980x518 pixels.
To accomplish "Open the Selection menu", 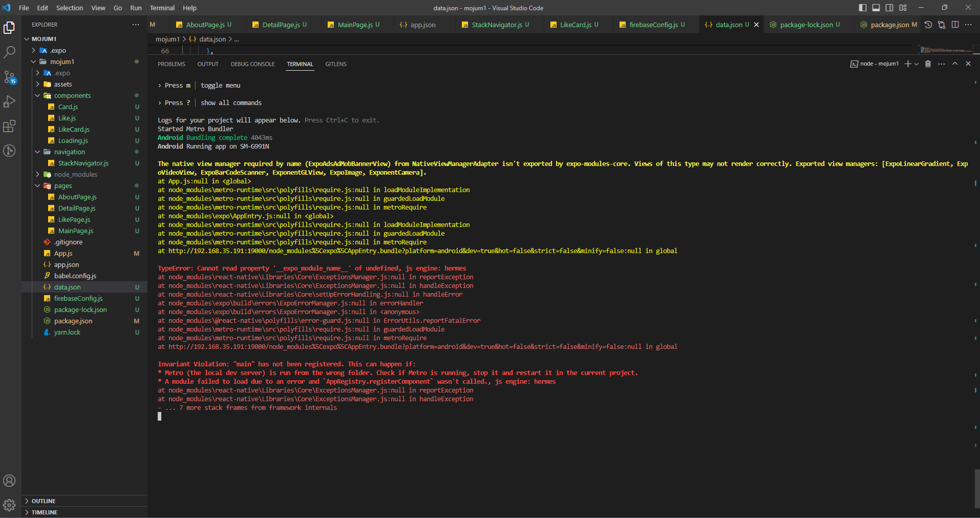I will 70,8.
